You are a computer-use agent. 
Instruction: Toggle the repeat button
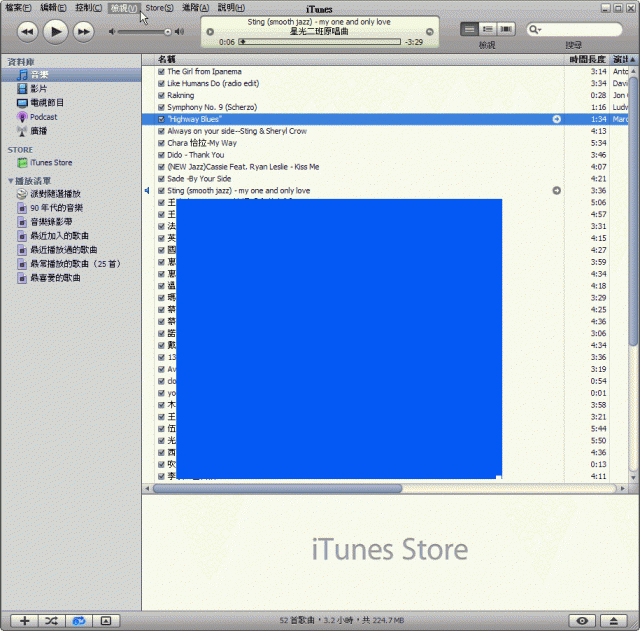point(79,620)
